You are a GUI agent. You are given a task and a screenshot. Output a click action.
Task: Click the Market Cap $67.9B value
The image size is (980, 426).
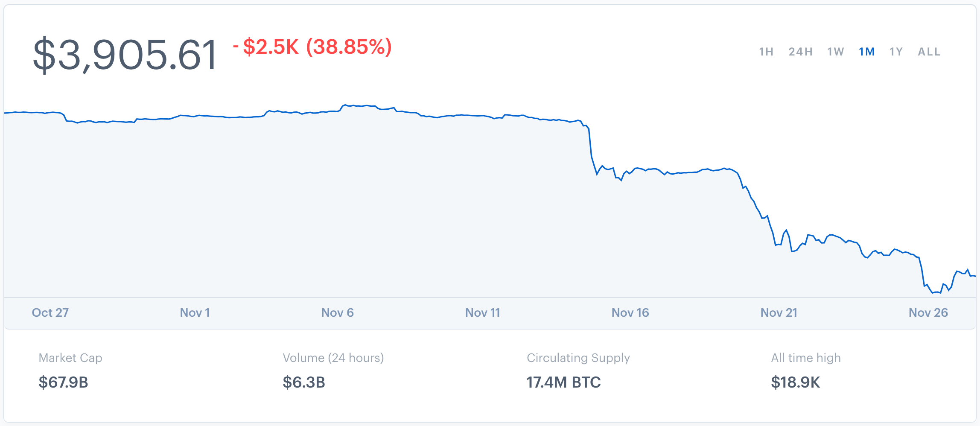click(x=63, y=382)
